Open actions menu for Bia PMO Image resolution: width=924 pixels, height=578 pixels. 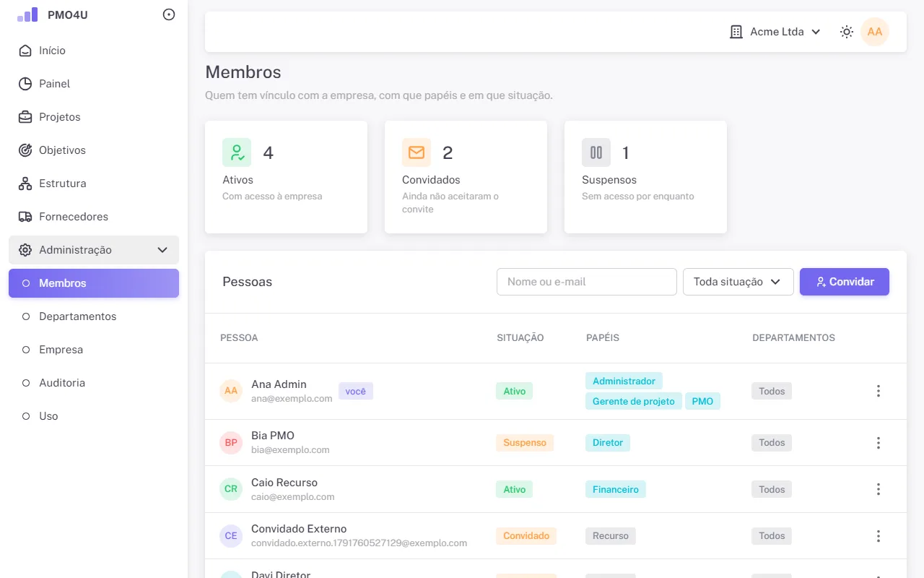(x=879, y=443)
